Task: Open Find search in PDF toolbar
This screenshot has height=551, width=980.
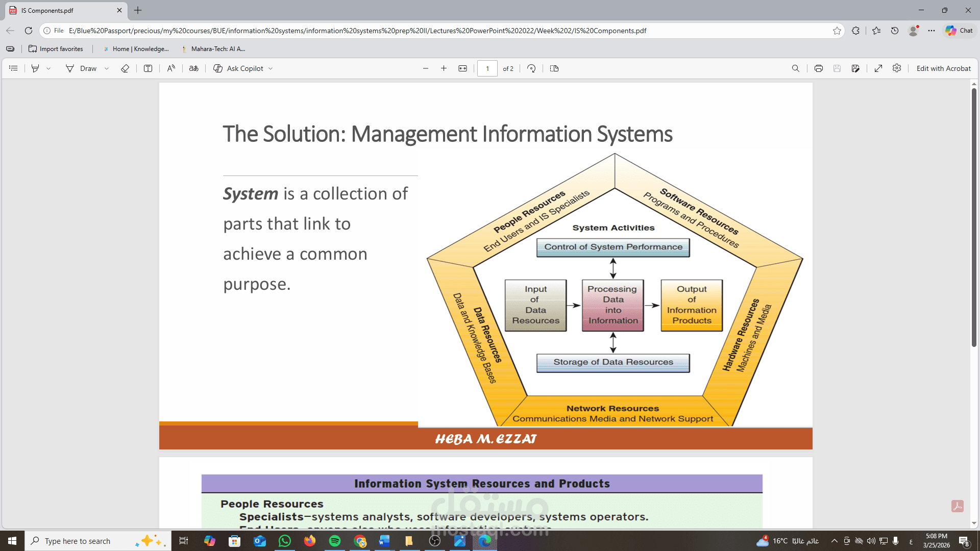Action: pyautogui.click(x=795, y=68)
